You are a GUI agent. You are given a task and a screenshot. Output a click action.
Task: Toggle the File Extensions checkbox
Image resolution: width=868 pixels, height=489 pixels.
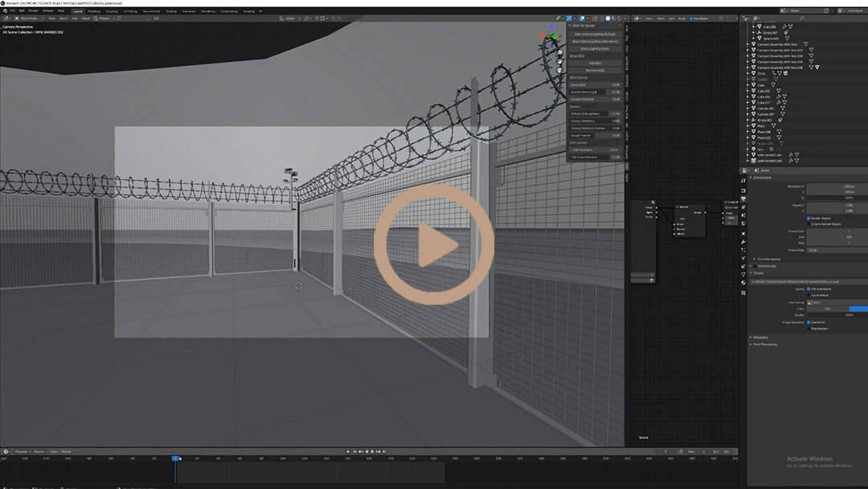(809, 289)
